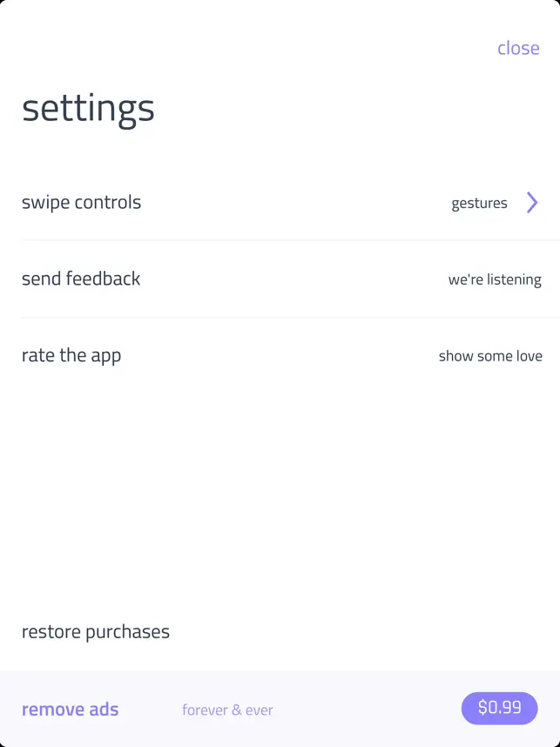560x747 pixels.
Task: Tap the show some love caption
Action: (490, 356)
